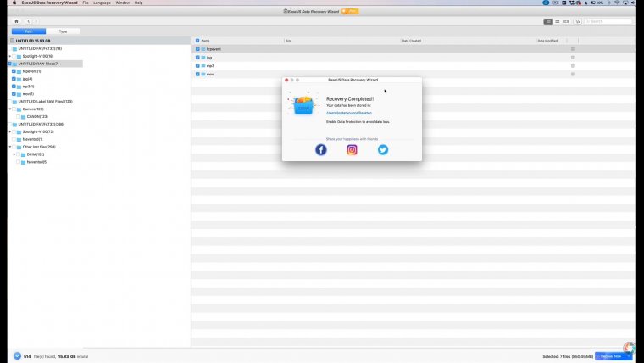Sort by Date Modified column header
Viewport: 644px width, 363px height.
[547, 41]
